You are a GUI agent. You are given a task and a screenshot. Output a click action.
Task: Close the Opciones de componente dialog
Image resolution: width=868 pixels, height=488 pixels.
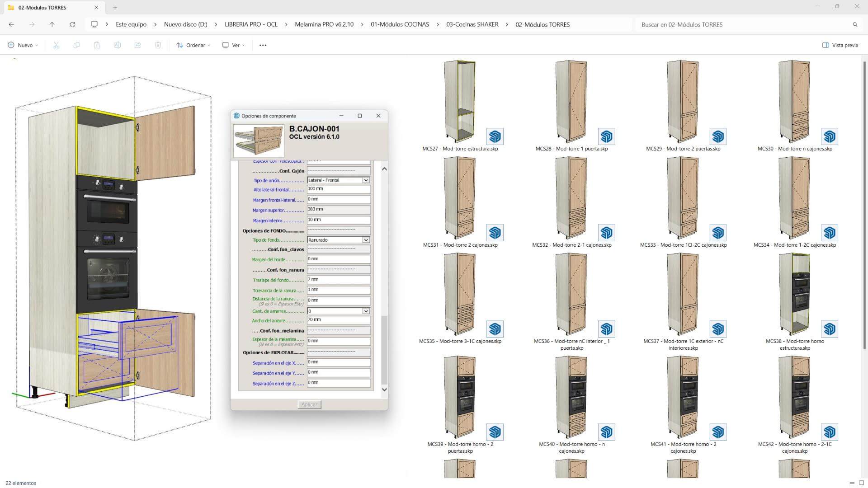378,116
